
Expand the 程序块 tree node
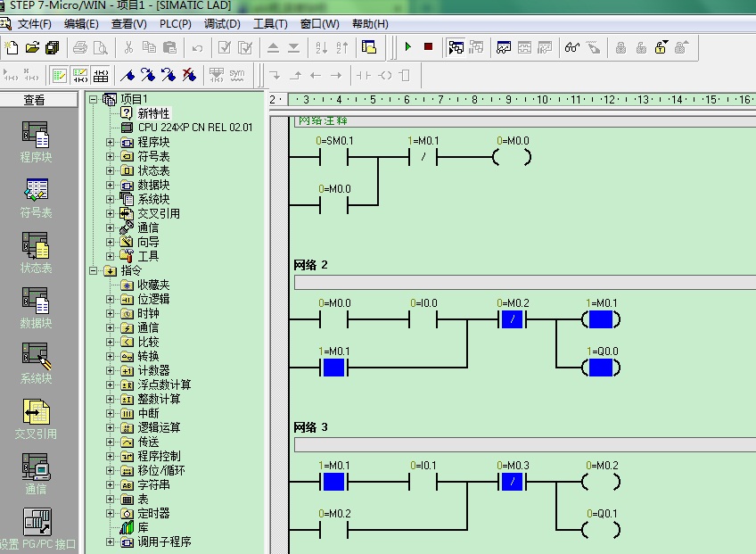110,143
